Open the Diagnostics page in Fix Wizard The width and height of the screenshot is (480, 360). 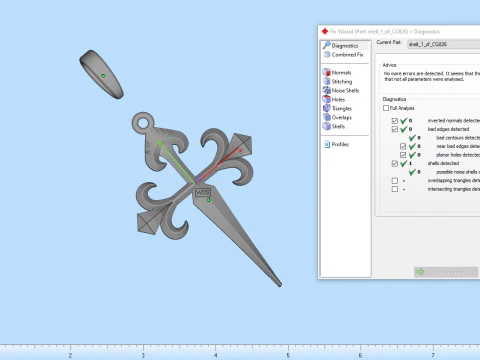coord(345,46)
